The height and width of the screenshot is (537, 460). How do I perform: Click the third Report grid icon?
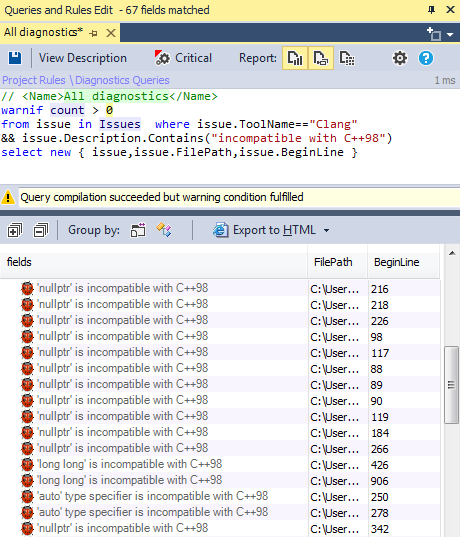pos(347,58)
